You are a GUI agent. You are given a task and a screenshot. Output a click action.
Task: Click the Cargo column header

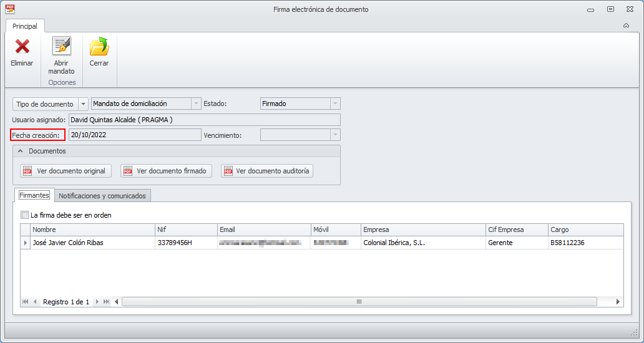coord(586,229)
